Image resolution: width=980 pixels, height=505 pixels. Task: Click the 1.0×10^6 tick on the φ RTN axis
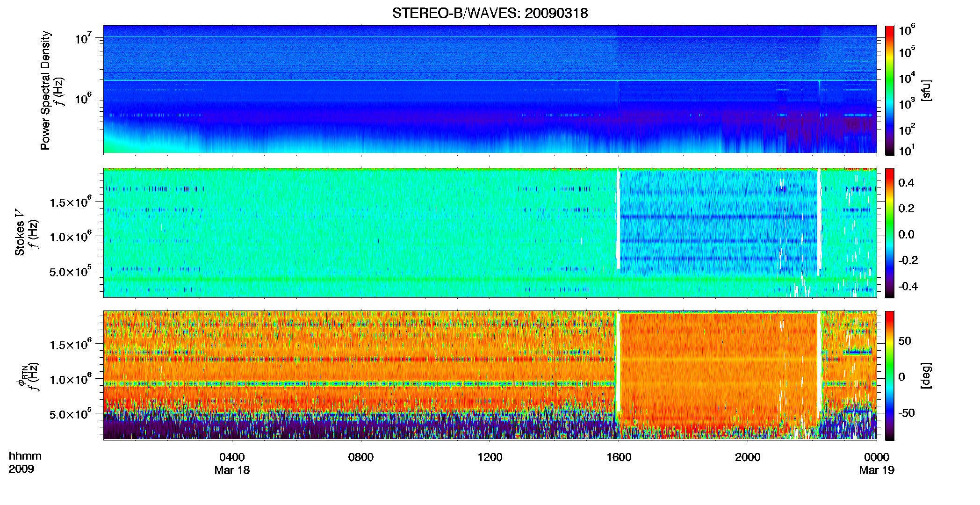pos(71,379)
